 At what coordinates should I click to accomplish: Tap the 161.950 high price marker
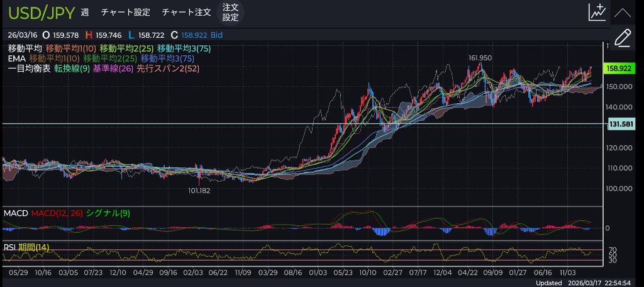click(479, 57)
